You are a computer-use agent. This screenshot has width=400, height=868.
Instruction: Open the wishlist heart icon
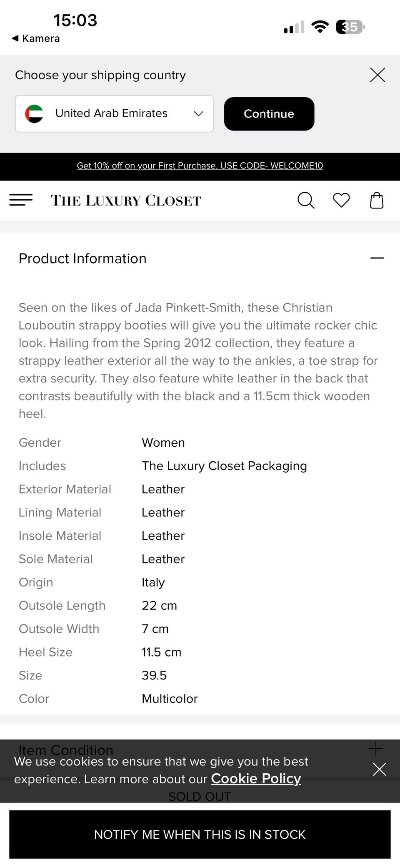point(341,200)
